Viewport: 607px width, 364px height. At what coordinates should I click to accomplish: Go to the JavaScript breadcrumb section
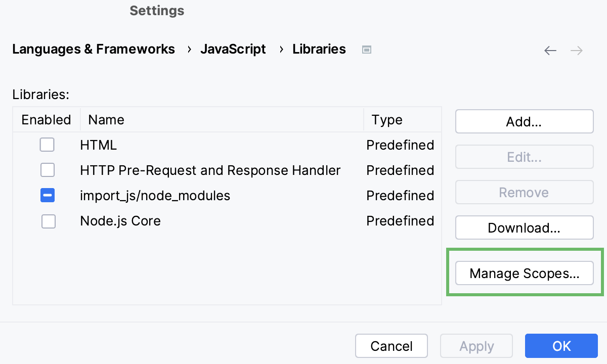tap(233, 49)
